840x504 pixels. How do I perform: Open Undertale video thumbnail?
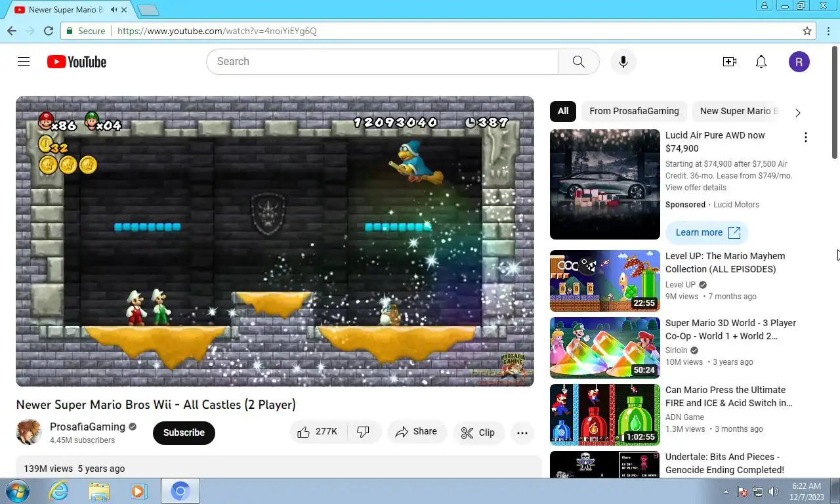pyautogui.click(x=605, y=464)
